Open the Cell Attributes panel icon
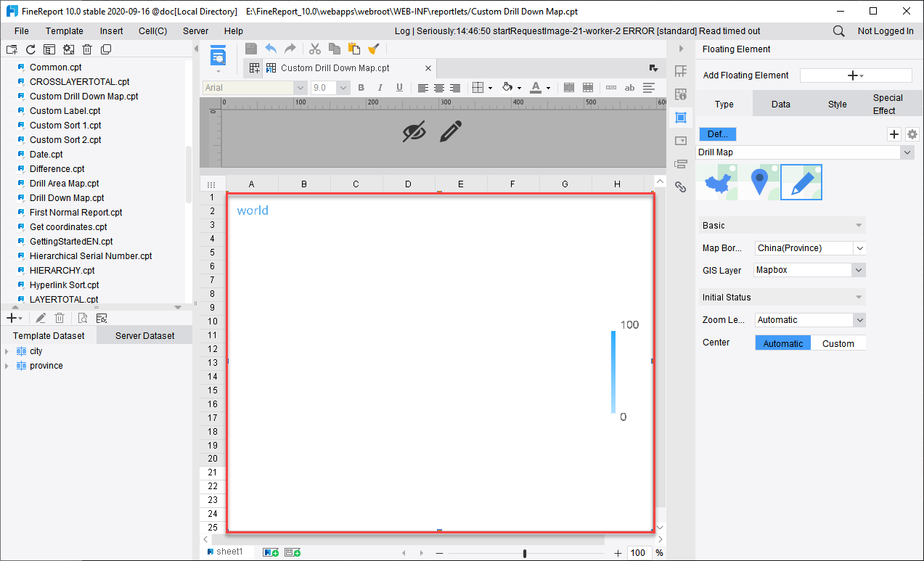The width and height of the screenshot is (924, 561). (x=681, y=94)
